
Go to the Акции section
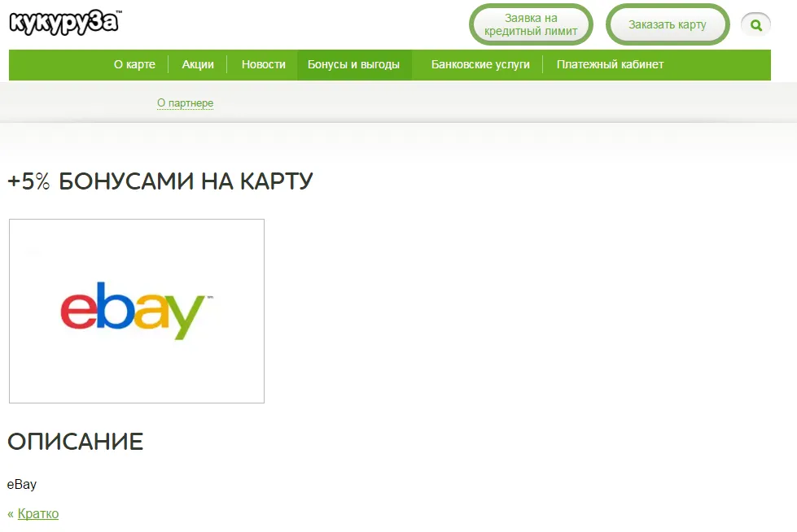pos(198,64)
